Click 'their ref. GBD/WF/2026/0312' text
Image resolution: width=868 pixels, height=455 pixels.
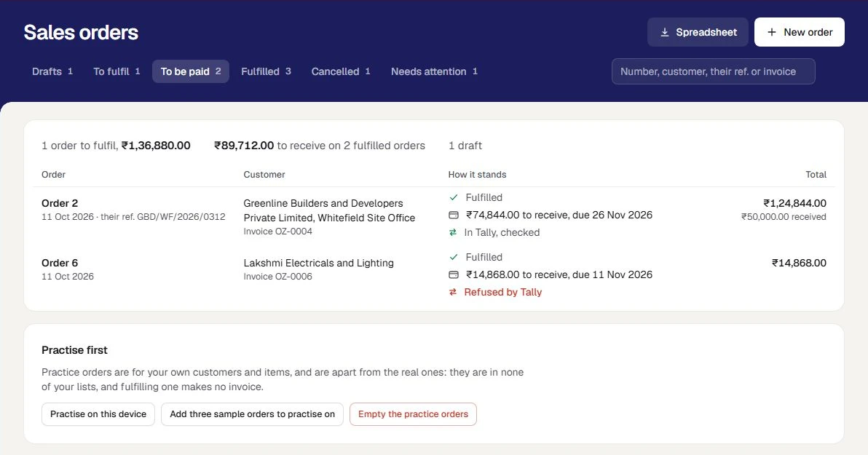point(163,217)
